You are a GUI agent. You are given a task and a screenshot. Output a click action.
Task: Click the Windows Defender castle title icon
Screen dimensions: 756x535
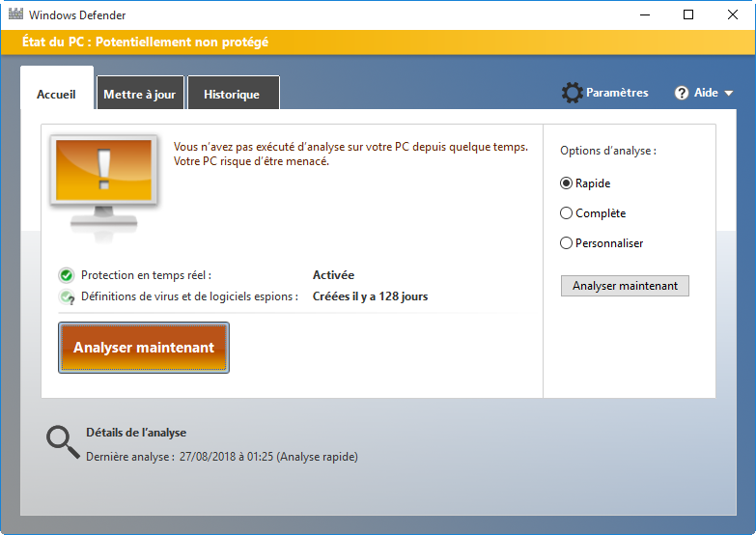[x=15, y=14]
